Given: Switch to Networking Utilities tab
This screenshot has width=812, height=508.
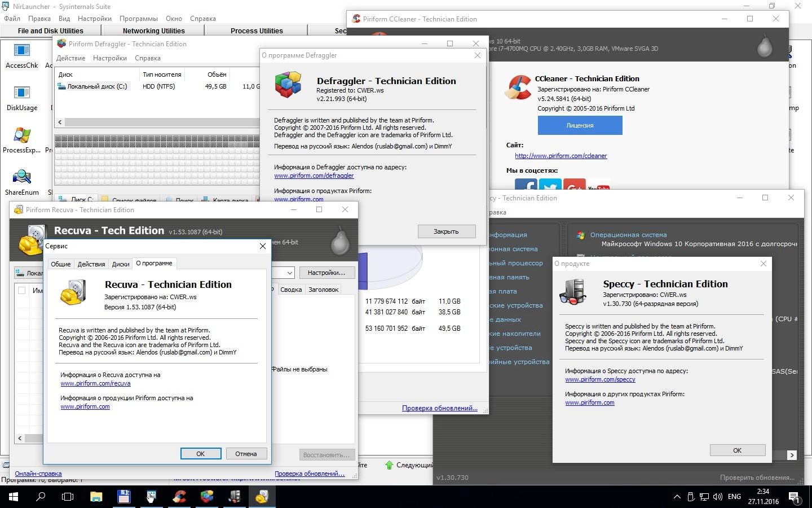Looking at the screenshot, I should coord(153,31).
